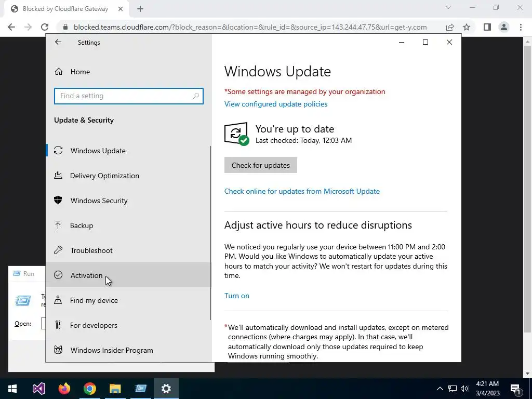Open a new Chrome tab

[x=140, y=9]
